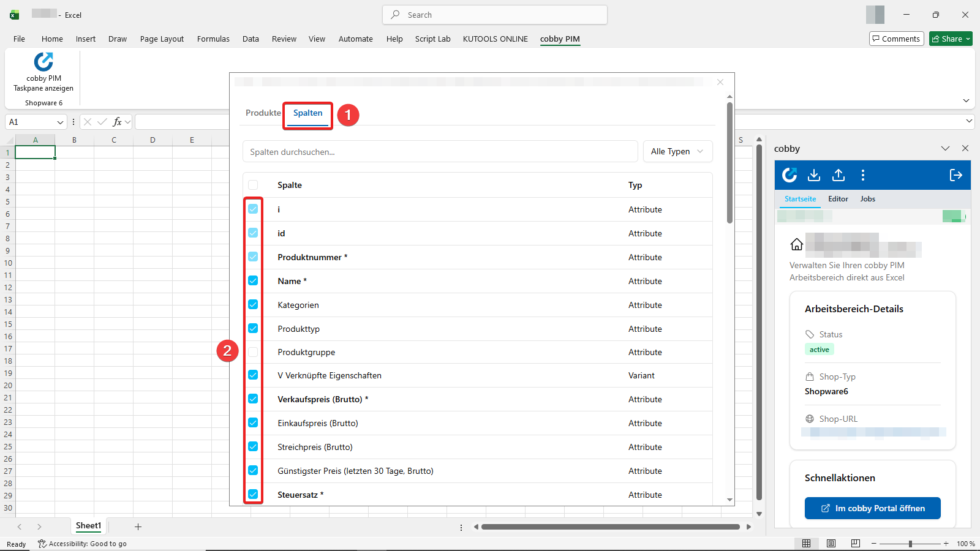This screenshot has height=551, width=980.
Task: Open the three-dot menu in cobby header
Action: pyautogui.click(x=863, y=176)
